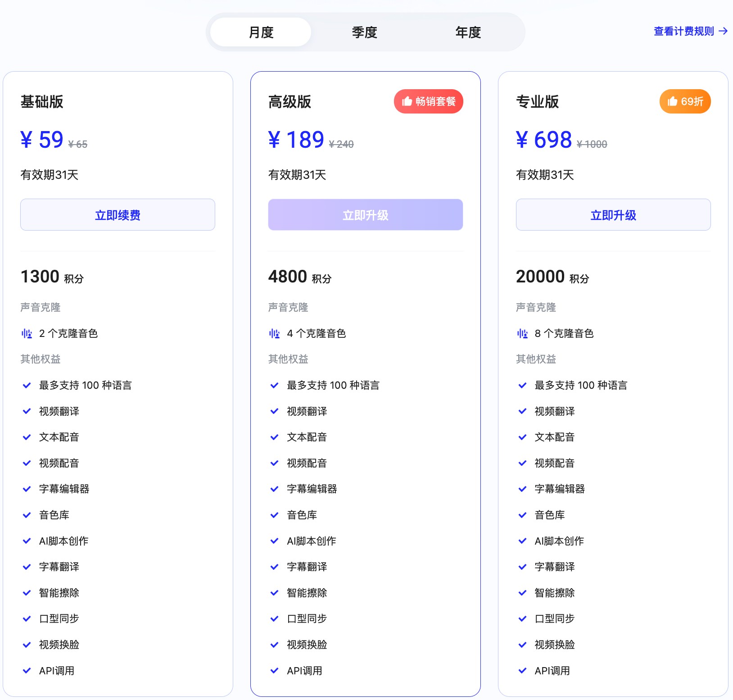Image resolution: width=733 pixels, height=700 pixels.
Task: Click 有效期31天 under the 基础版 price
Action: pyautogui.click(x=50, y=175)
